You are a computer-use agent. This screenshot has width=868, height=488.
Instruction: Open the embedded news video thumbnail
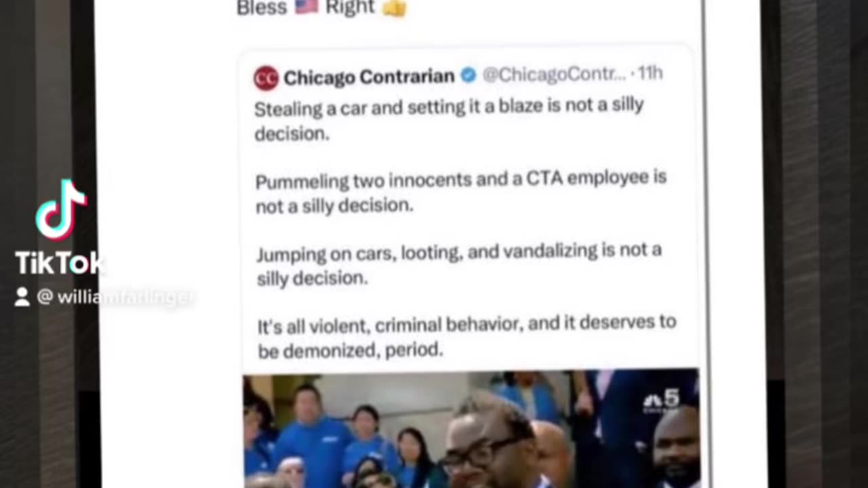click(x=471, y=428)
